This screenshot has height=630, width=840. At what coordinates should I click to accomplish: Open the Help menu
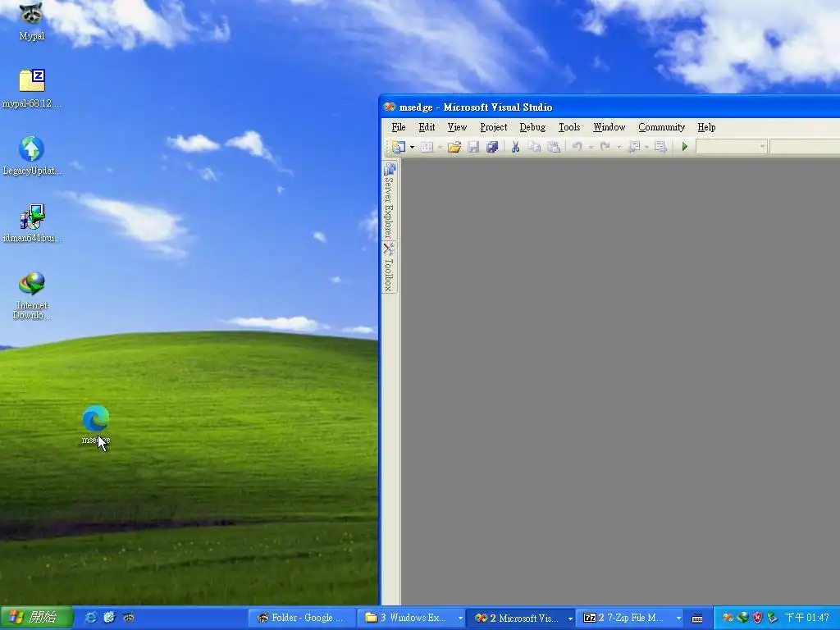pos(706,127)
